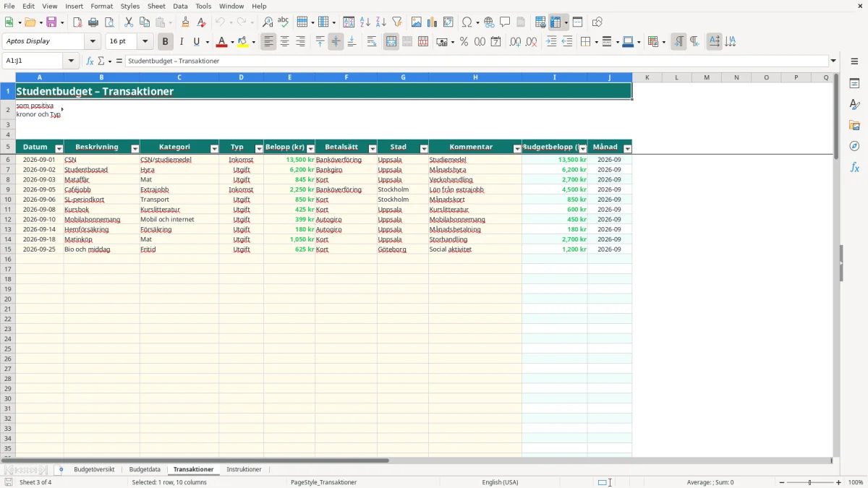Image resolution: width=868 pixels, height=488 pixels.
Task: Open the Sidebar Navigator compass icon
Action: tap(854, 146)
